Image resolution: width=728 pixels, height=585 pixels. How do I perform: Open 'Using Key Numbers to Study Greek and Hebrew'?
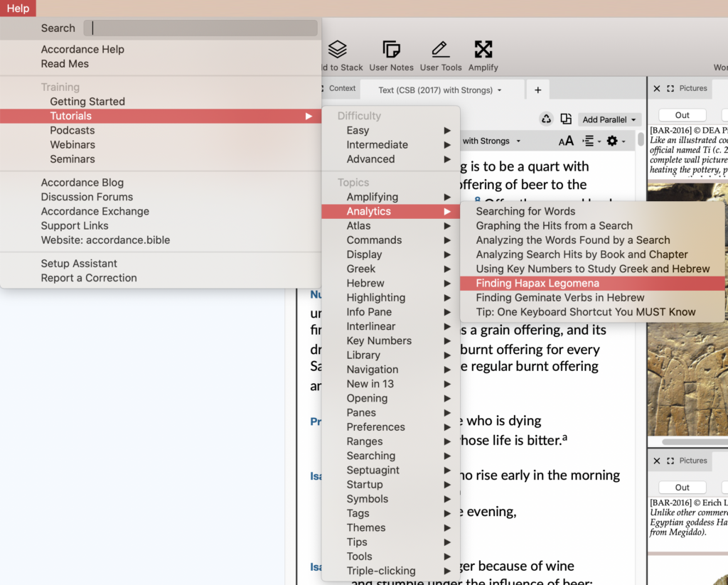pyautogui.click(x=592, y=269)
